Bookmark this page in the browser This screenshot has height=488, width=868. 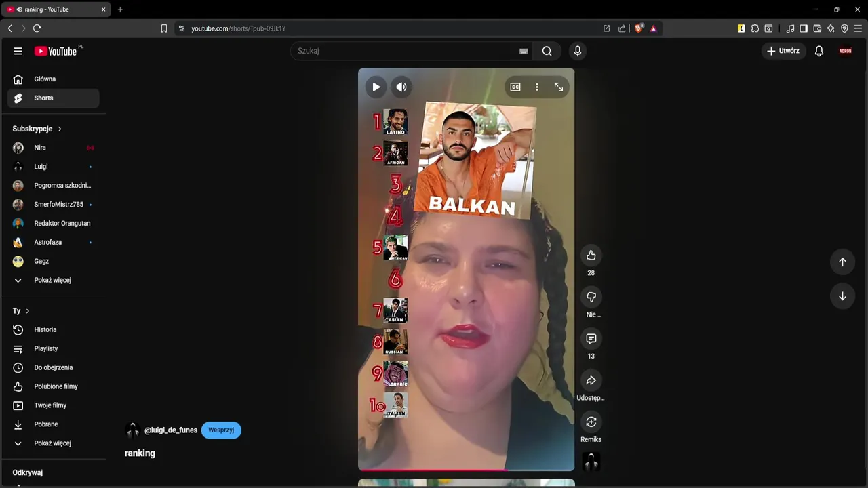(x=164, y=28)
